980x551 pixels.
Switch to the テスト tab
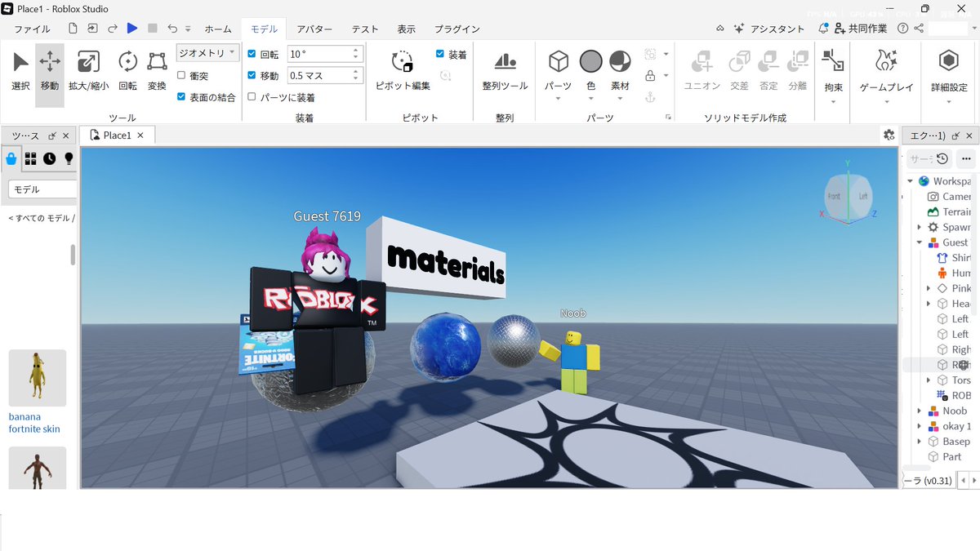(x=365, y=29)
